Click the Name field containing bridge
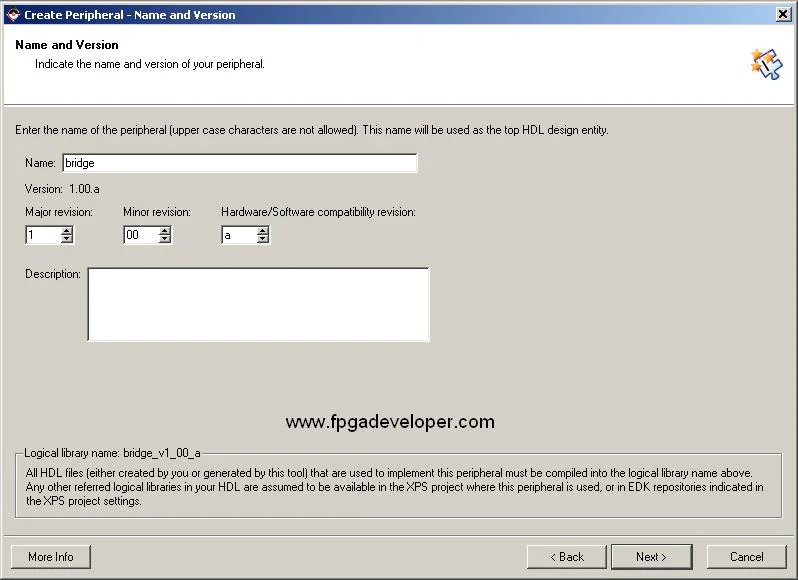This screenshot has height=580, width=798. (239, 163)
